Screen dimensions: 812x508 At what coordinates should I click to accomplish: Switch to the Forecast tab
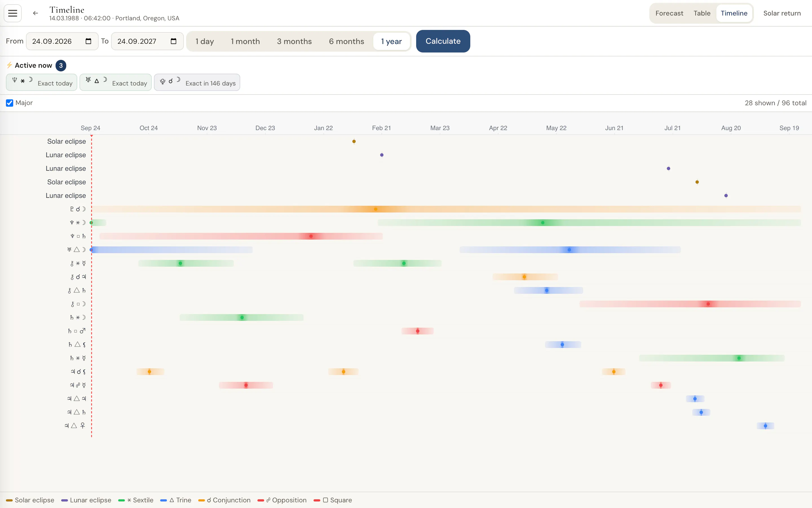tap(669, 13)
